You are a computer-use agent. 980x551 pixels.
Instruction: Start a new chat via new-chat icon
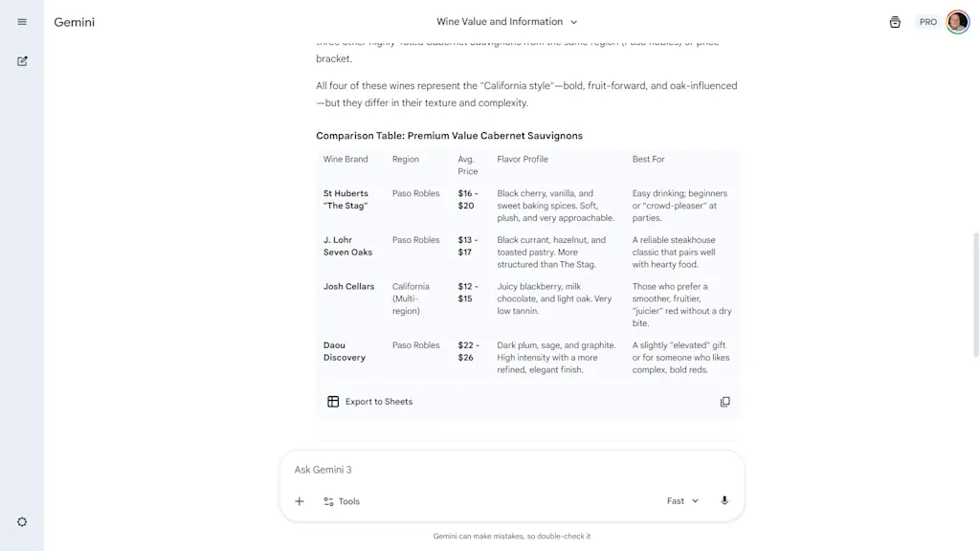pyautogui.click(x=21, y=60)
